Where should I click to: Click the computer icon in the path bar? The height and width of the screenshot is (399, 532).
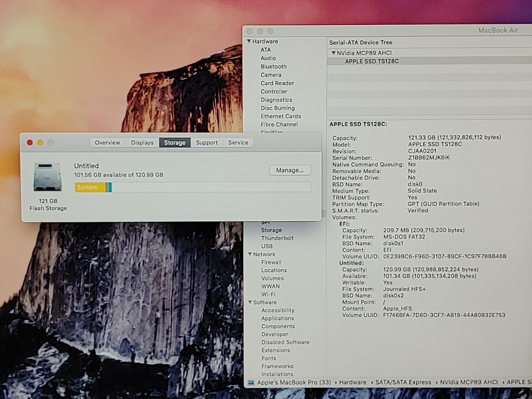tap(251, 382)
